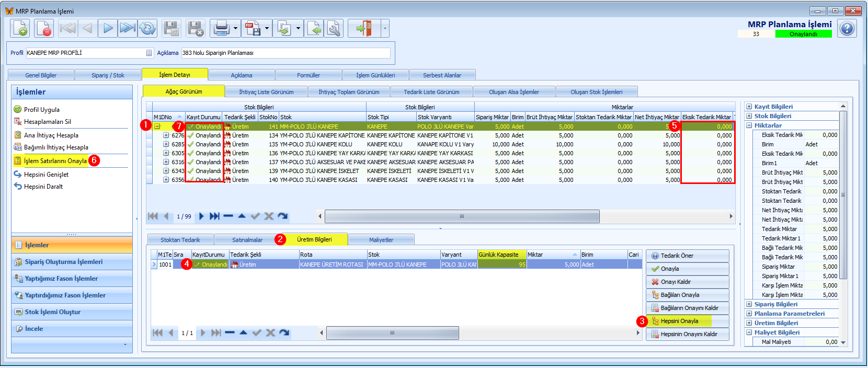
Task: Open the blue help question mark icon
Action: pos(847,28)
